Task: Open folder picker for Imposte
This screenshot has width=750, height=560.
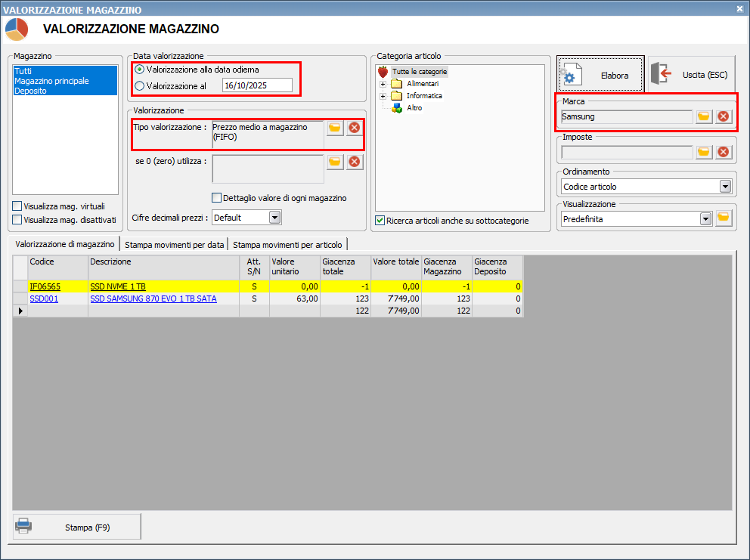Action: click(x=704, y=152)
